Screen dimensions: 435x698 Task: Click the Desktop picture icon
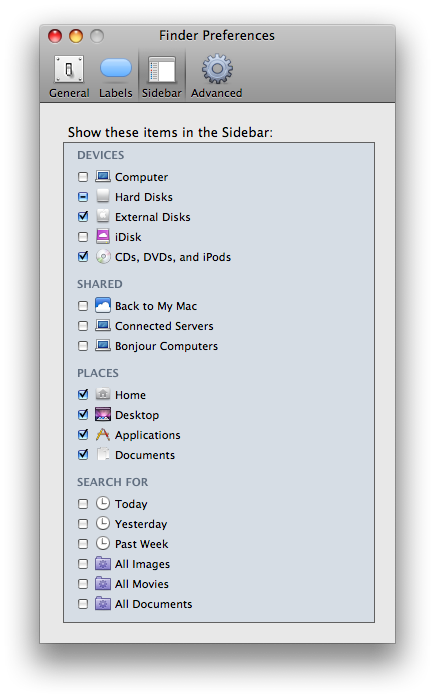point(103,414)
